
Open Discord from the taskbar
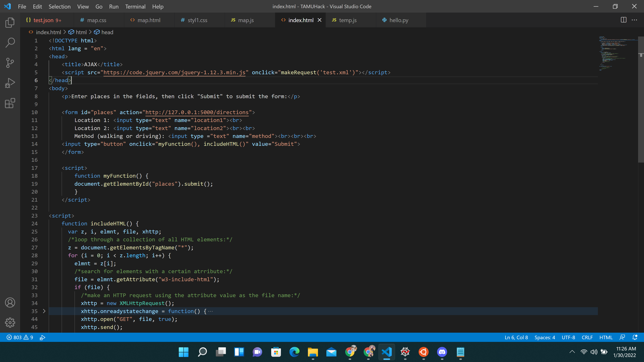442,352
